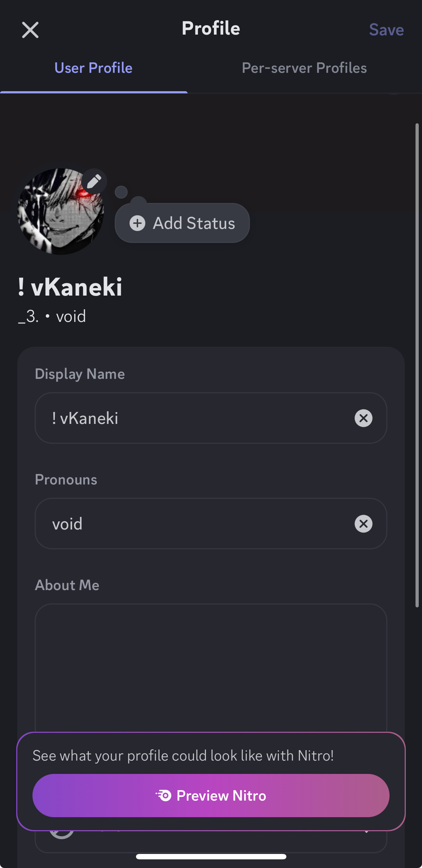Clear the Pronouns field with its X icon
This screenshot has width=422, height=868.
363,524
